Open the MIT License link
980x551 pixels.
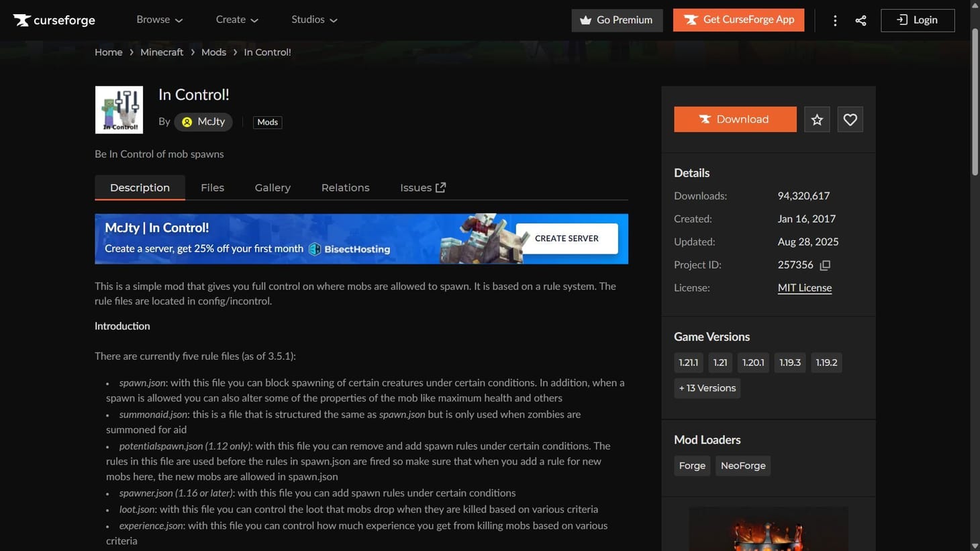click(804, 288)
